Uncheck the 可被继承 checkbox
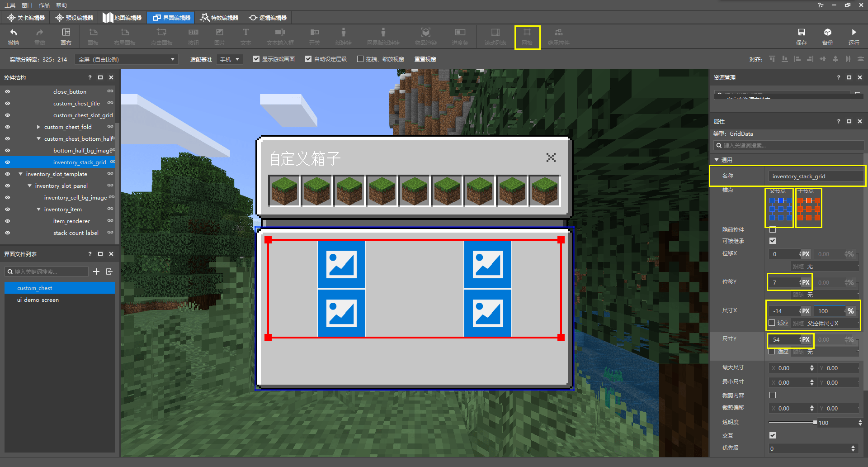Viewport: 868px width, 467px height. tap(773, 241)
